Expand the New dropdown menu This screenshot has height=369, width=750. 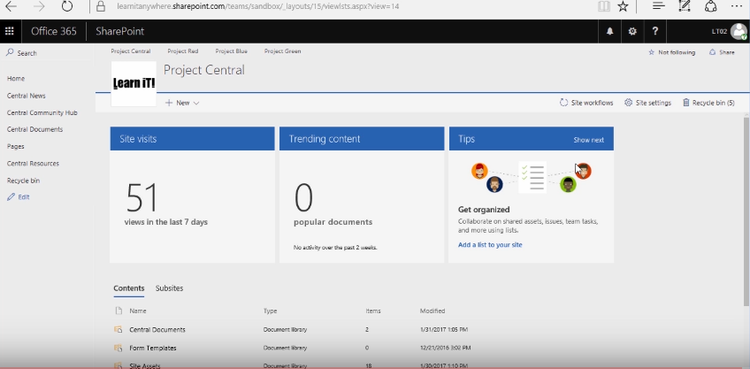coord(182,103)
